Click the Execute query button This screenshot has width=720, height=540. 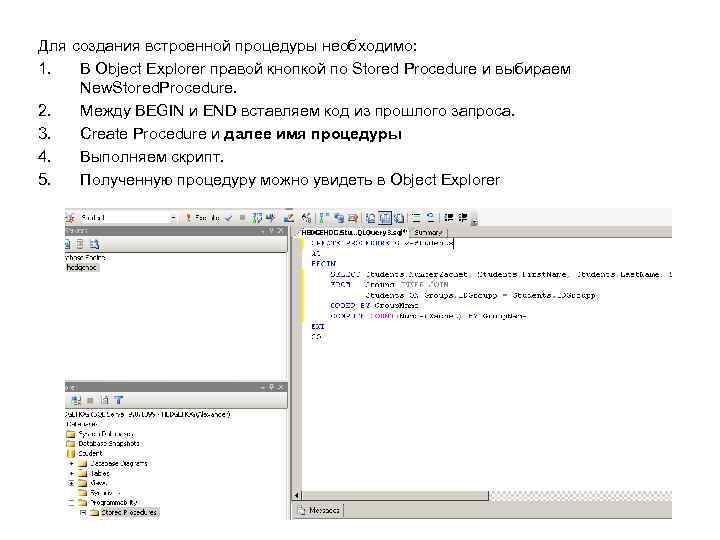[203, 218]
